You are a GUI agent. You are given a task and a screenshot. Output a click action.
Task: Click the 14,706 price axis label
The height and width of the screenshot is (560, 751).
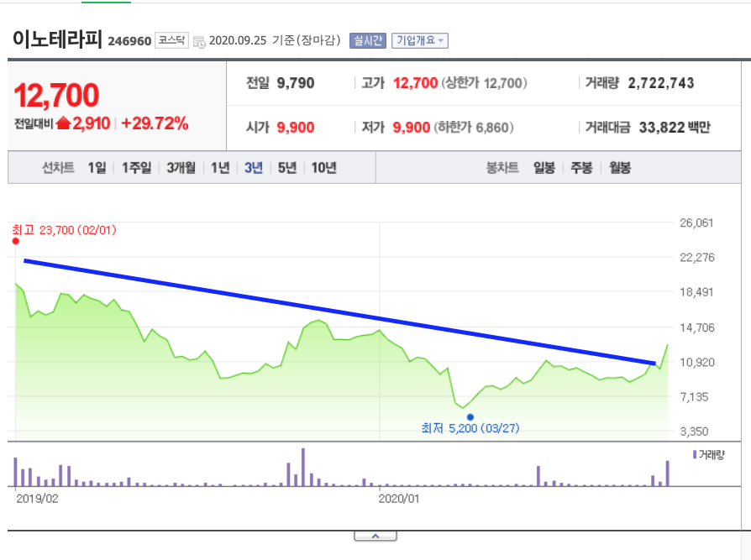697,327
